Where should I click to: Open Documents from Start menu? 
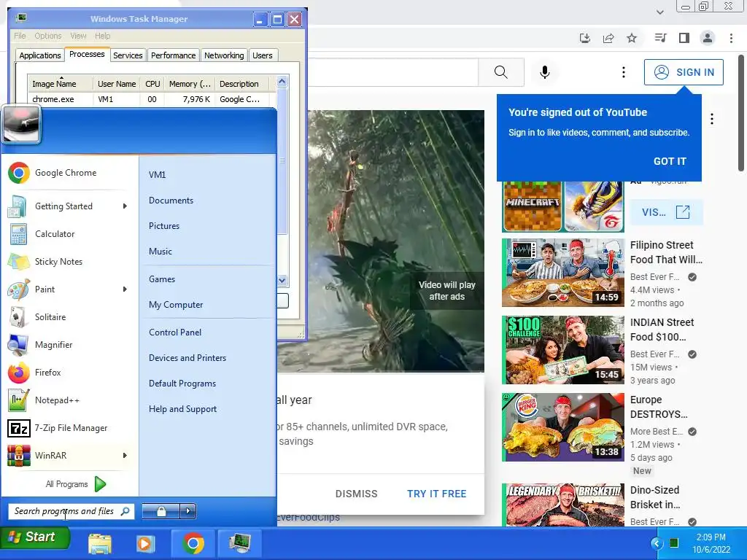(x=171, y=201)
